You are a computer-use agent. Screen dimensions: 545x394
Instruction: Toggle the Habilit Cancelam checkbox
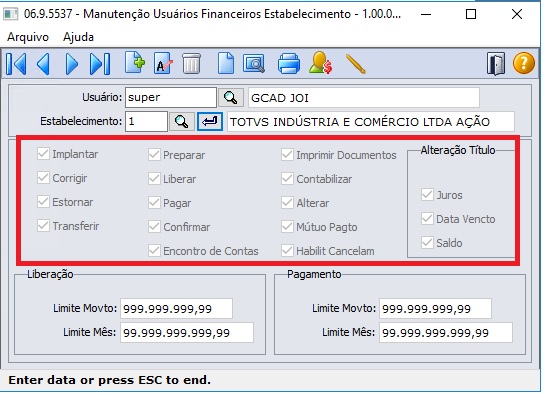click(287, 251)
